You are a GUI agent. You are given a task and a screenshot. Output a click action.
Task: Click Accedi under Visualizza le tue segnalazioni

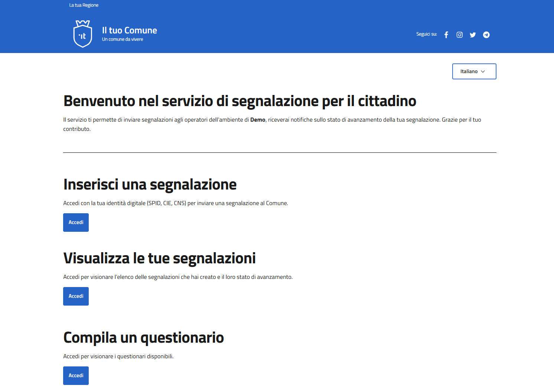[76, 296]
